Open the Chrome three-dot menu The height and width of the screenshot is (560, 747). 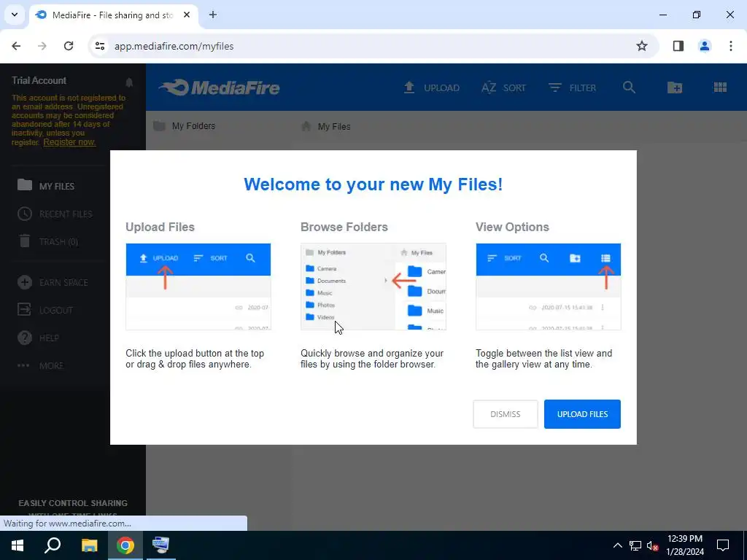731,46
